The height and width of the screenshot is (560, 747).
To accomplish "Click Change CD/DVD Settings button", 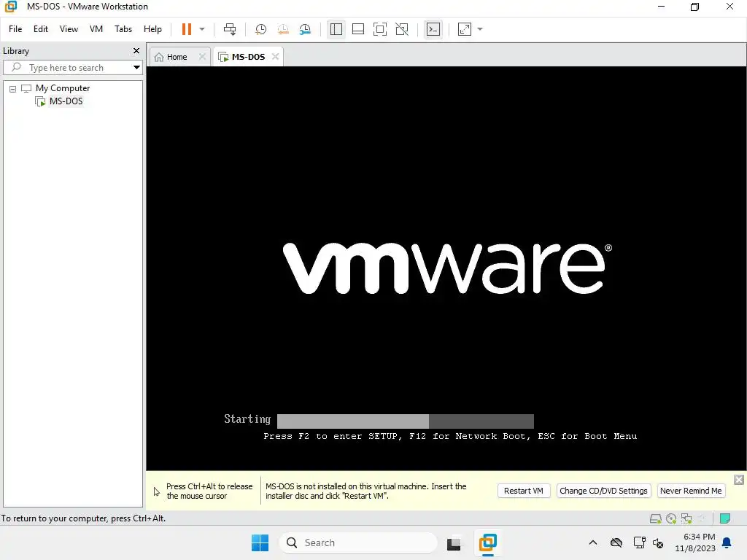I will [x=603, y=491].
